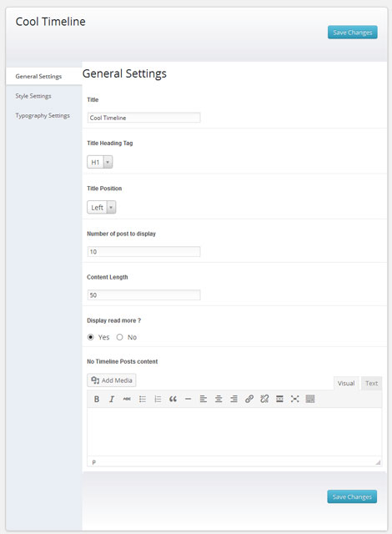Select No for Display read more
Image resolution: width=392 pixels, height=534 pixels.
(119, 337)
